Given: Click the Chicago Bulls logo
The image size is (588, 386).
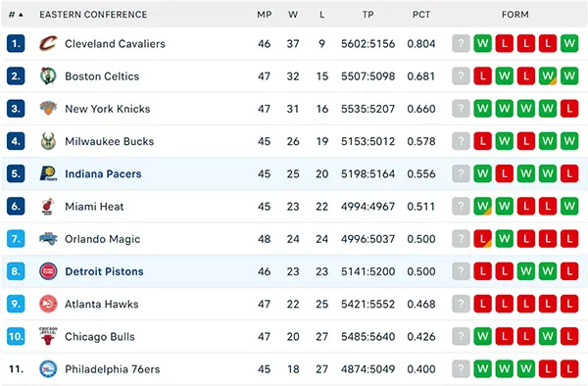Looking at the screenshot, I should pyautogui.click(x=48, y=336).
